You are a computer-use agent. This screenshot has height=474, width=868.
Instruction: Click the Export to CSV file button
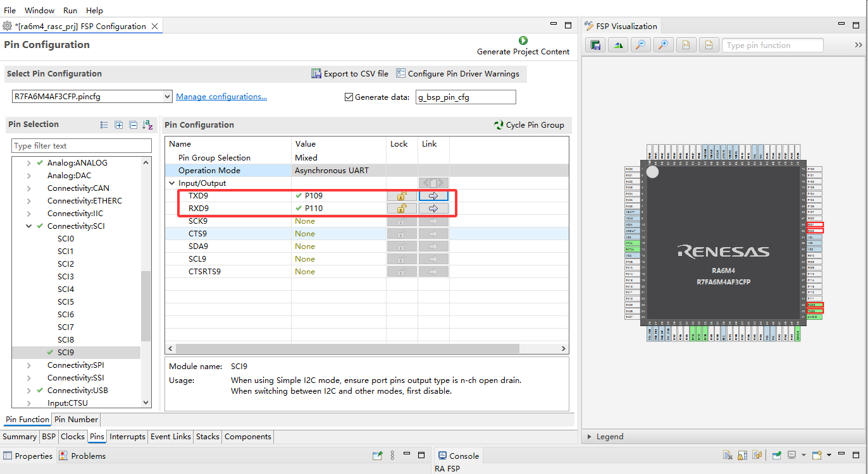tap(350, 74)
